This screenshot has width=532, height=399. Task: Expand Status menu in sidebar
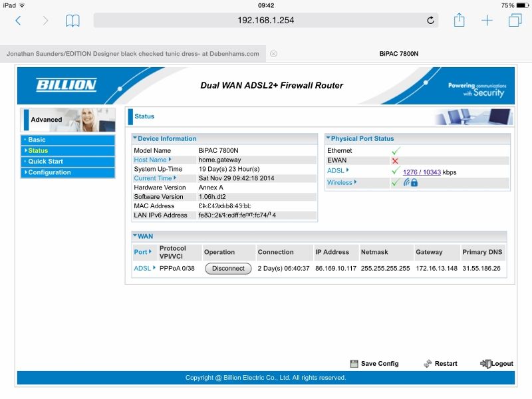[x=68, y=151]
